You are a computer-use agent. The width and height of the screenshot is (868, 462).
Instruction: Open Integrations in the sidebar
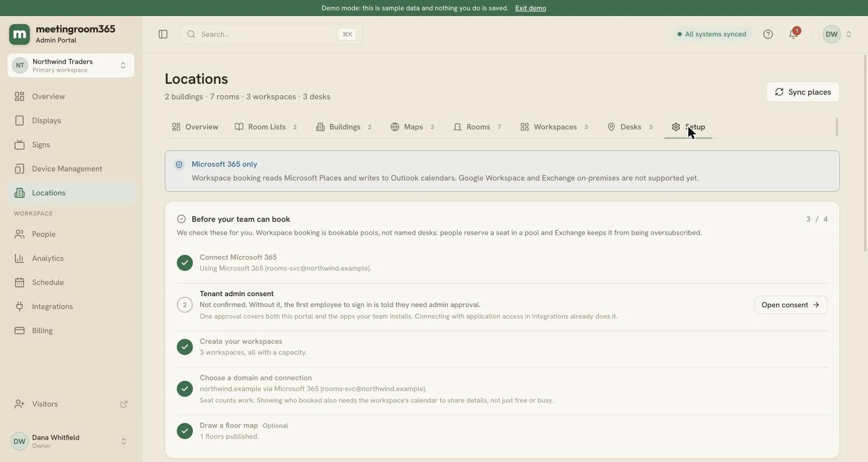point(71,306)
